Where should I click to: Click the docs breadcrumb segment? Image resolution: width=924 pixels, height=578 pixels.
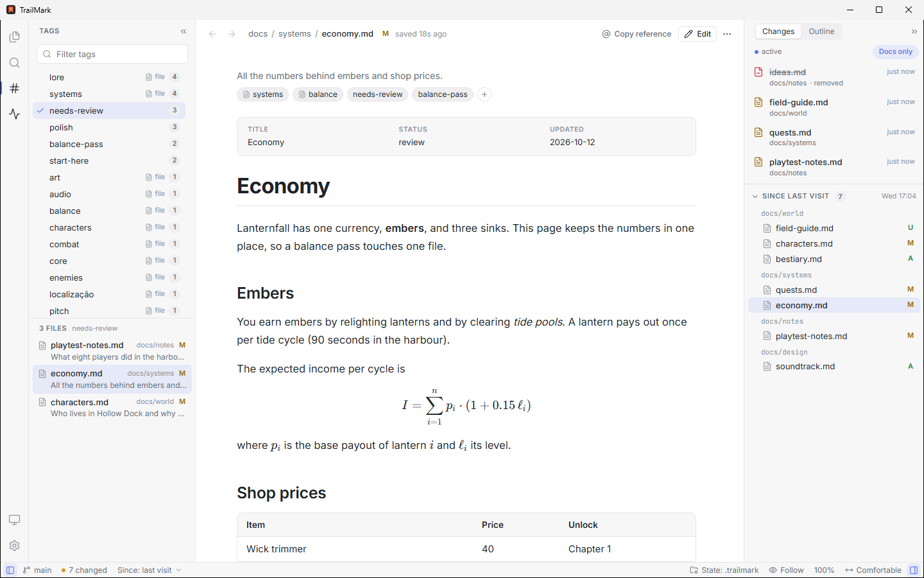pyautogui.click(x=258, y=34)
